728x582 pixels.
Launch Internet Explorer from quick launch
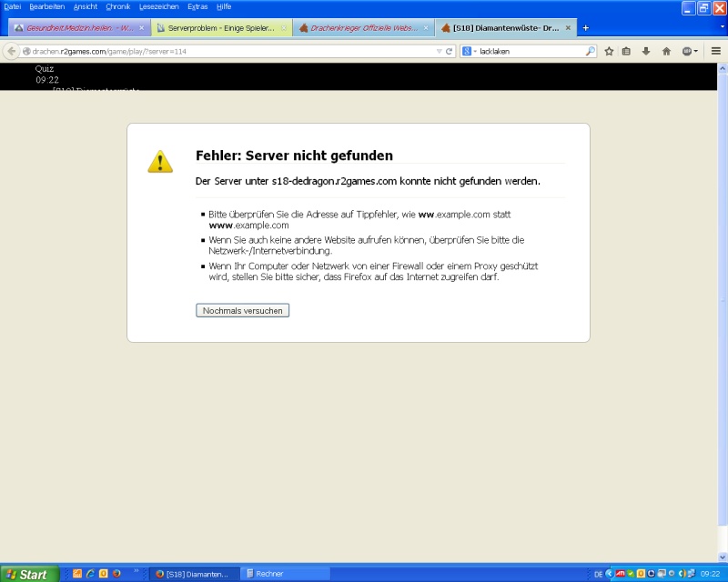click(x=90, y=574)
